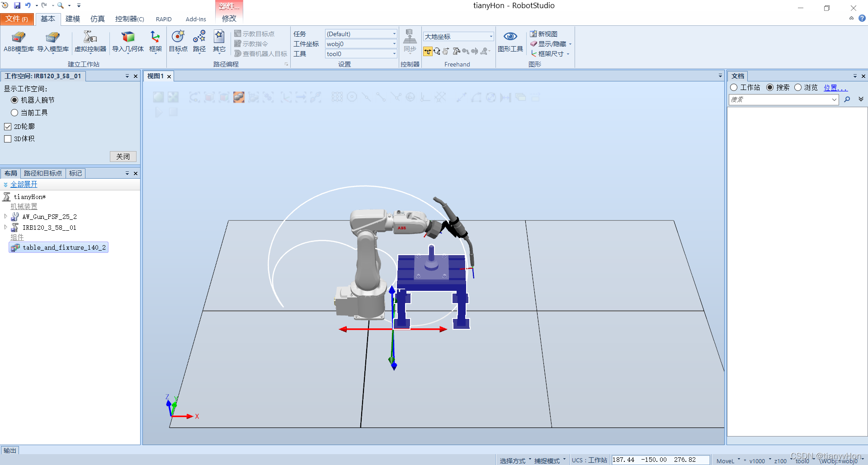Click the search magnifier in 文档 panel

coord(847,100)
